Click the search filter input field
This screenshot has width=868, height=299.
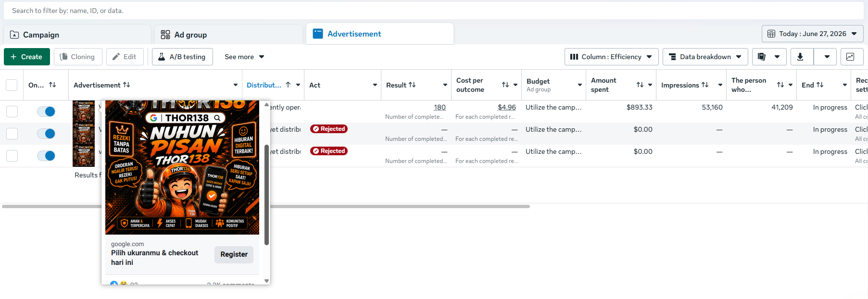pos(433,11)
